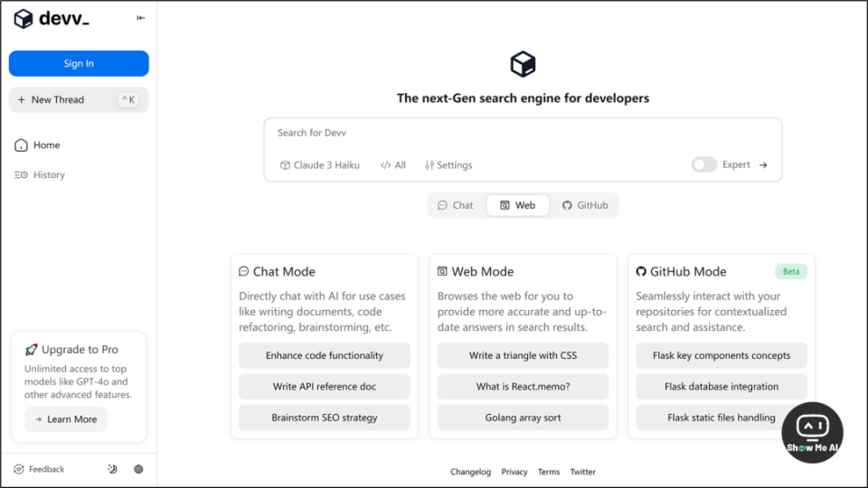
Task: Select Brainstorm SEO strategy suggestion
Action: 325,418
